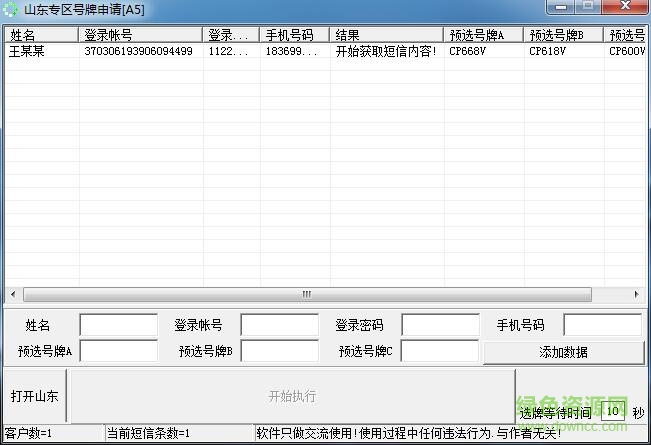The width and height of the screenshot is (651, 445).
Task: Click the 手机号码 column header
Action: 294,35
